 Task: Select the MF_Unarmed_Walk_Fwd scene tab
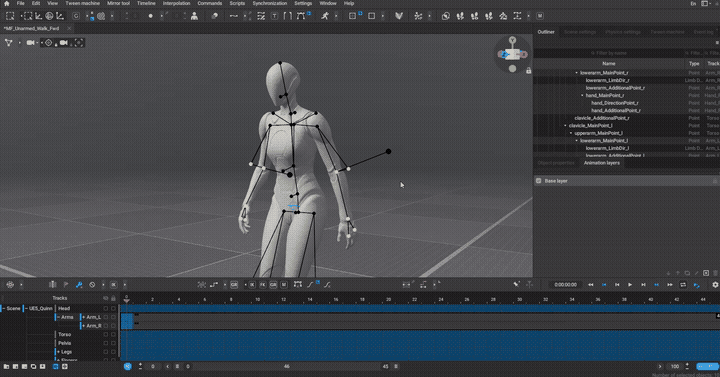coord(32,28)
